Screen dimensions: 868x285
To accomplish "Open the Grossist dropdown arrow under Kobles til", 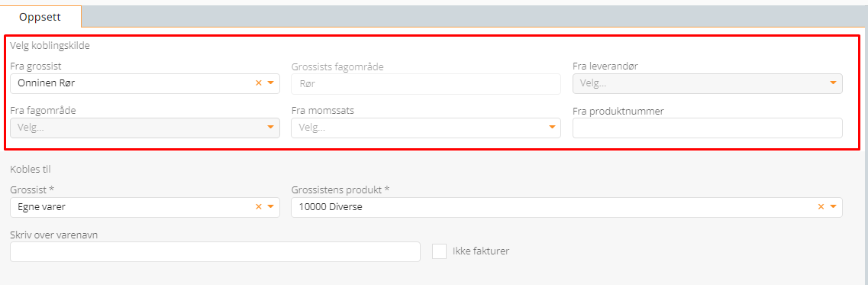I will click(271, 207).
